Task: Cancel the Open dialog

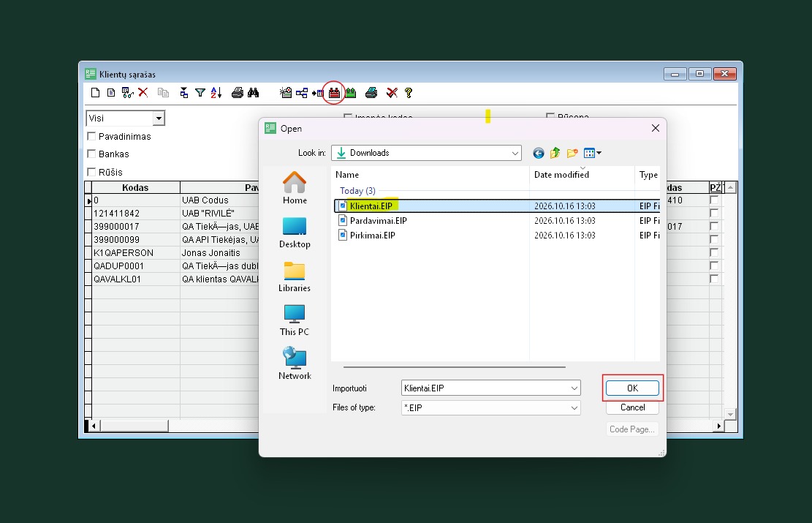Action: (x=632, y=407)
